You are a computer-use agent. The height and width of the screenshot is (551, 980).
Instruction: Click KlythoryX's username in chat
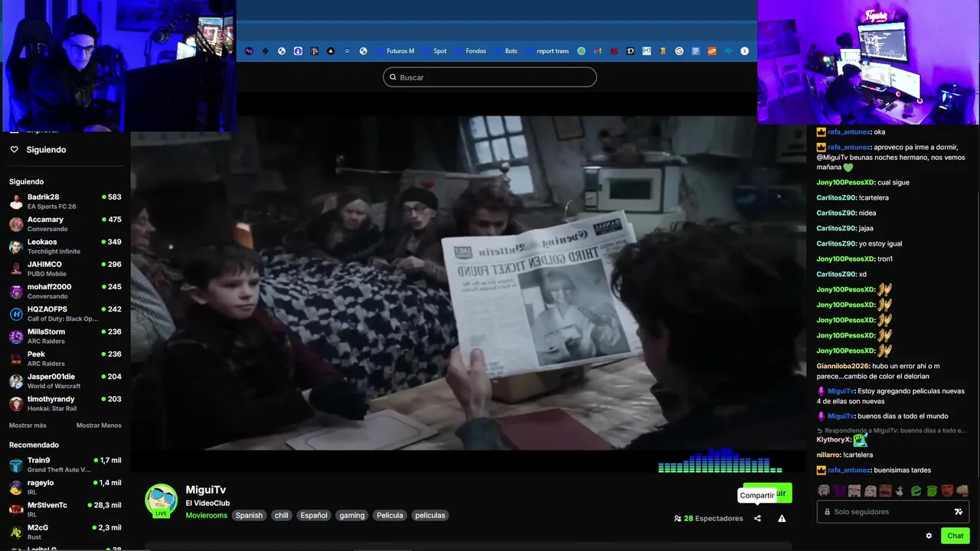[833, 440]
